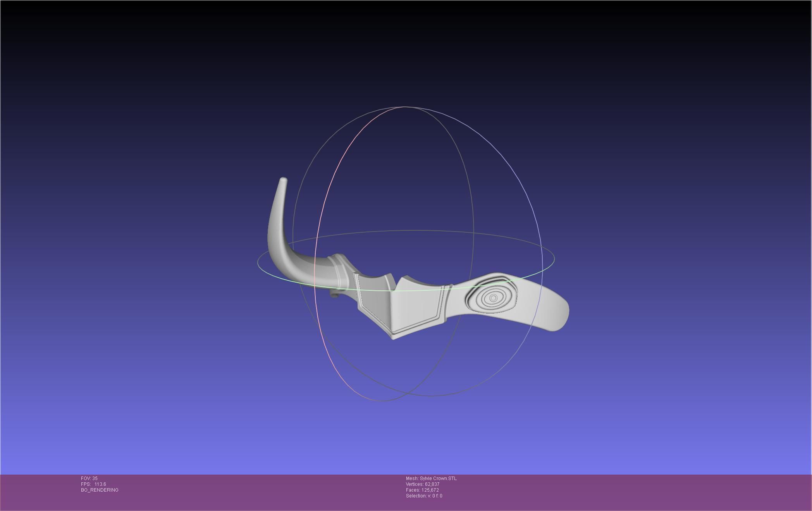Image resolution: width=812 pixels, height=511 pixels.
Task: Click the BO_RENDERING status text
Action: (100, 490)
